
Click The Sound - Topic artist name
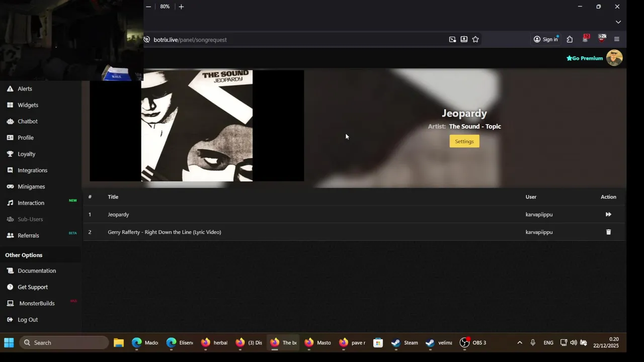(x=475, y=127)
